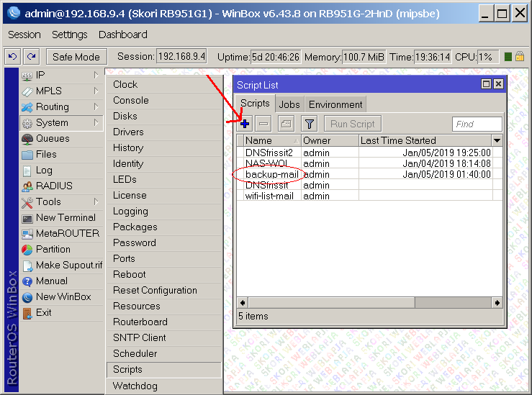This screenshot has width=532, height=395.
Task: Switch to the Environment tab
Action: (x=335, y=104)
